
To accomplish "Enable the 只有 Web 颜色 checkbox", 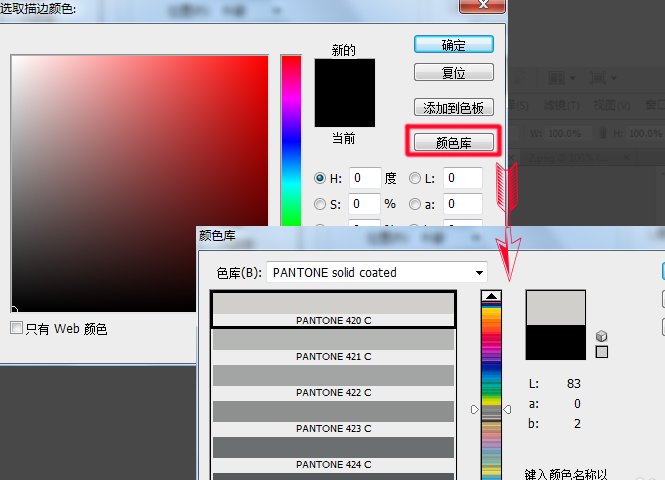I will (x=16, y=328).
